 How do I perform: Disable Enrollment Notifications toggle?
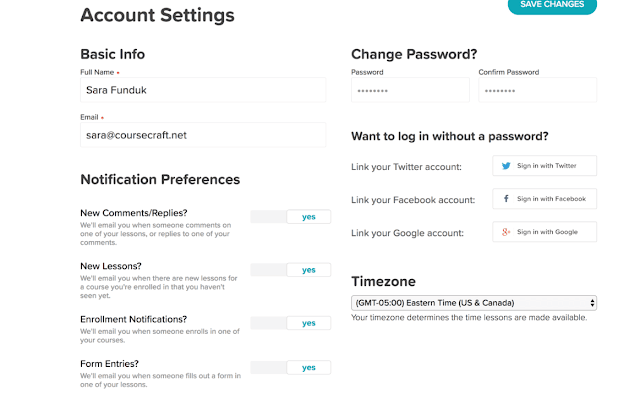(x=291, y=323)
